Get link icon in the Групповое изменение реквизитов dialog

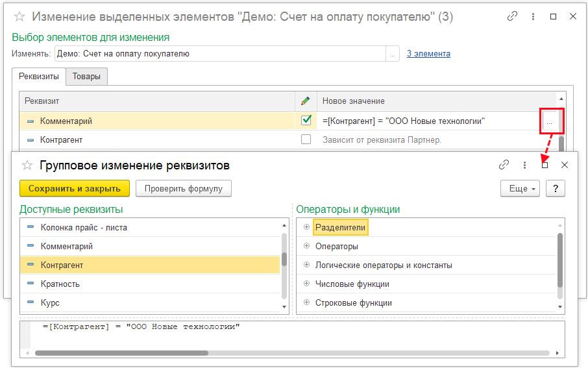coord(504,165)
